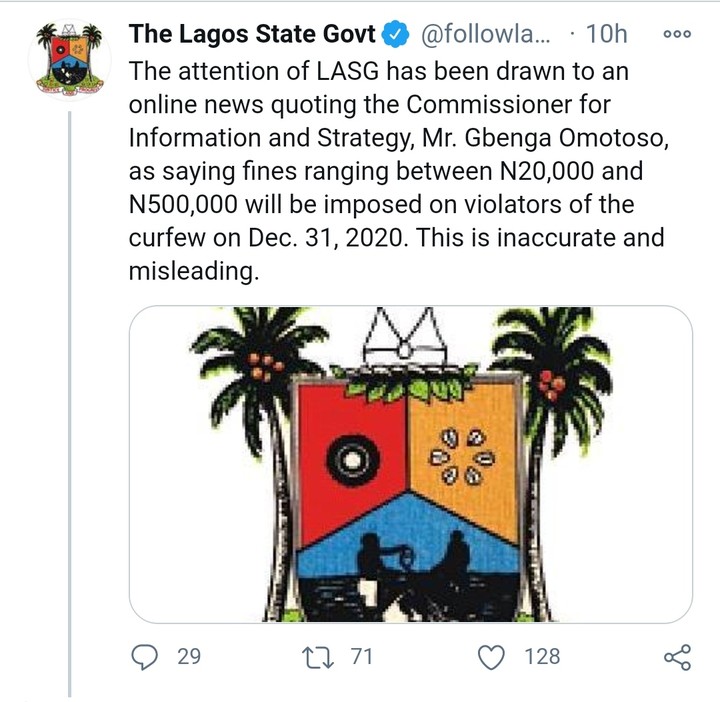Open the @followla... handle link
720x702 pixels.
click(484, 34)
